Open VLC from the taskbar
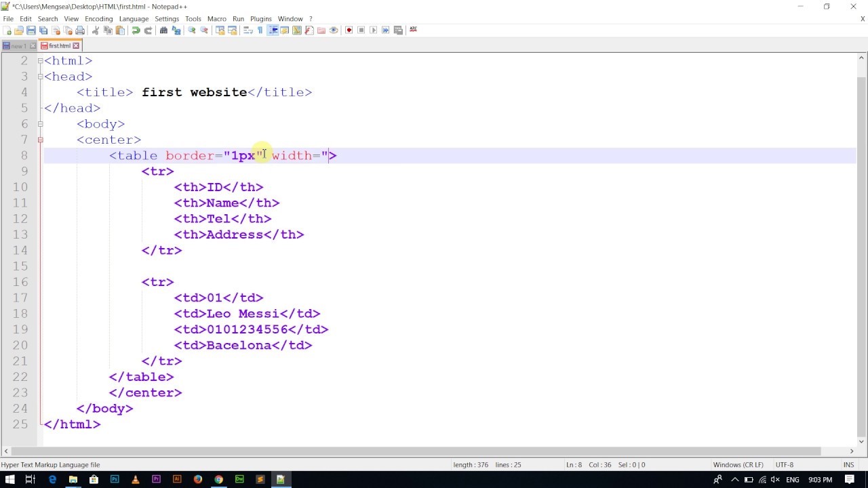Screen dimensions: 868x488 (136, 479)
